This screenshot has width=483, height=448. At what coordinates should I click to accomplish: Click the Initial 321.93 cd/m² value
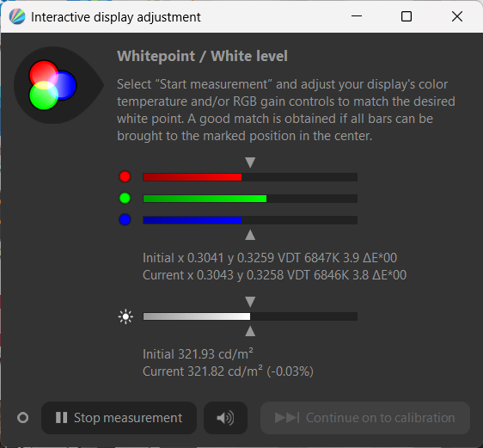(198, 354)
